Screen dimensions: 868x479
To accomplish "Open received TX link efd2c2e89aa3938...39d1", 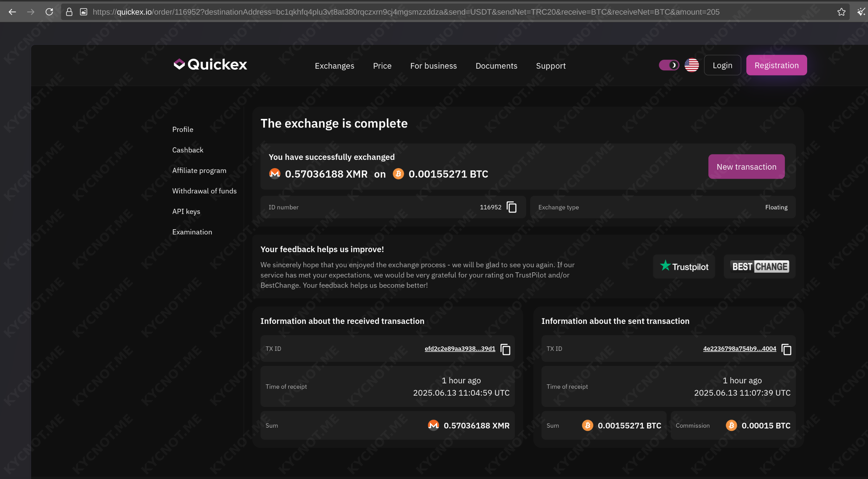I will pos(460,348).
